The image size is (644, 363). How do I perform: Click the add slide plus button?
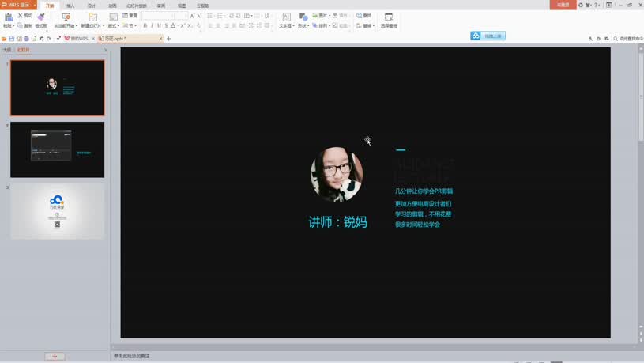[x=55, y=357]
